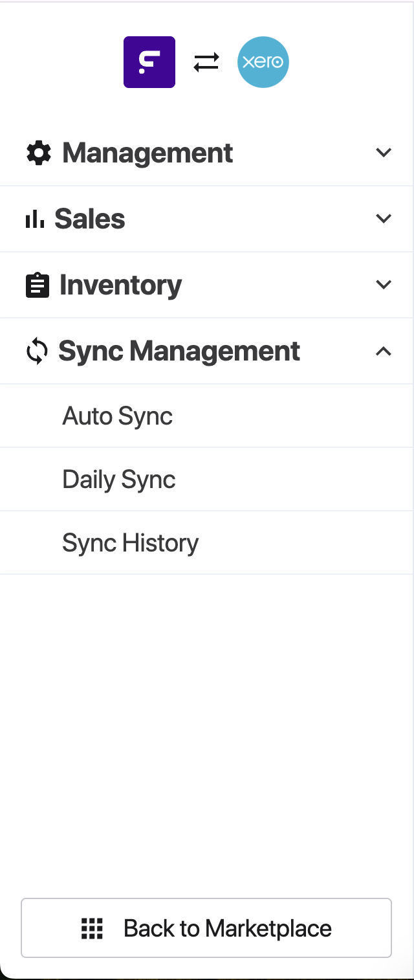Click the two-way swap arrows icon
This screenshot has width=414, height=980.
pyautogui.click(x=206, y=62)
